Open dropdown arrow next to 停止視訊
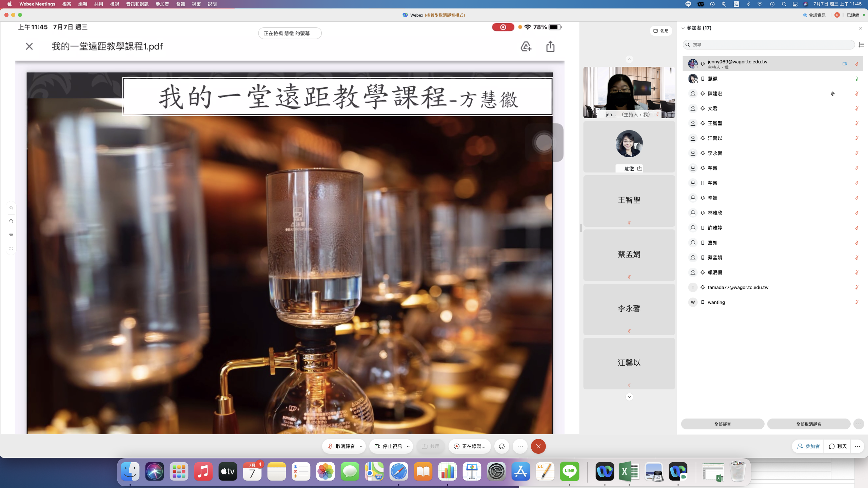The image size is (868, 488). [408, 447]
